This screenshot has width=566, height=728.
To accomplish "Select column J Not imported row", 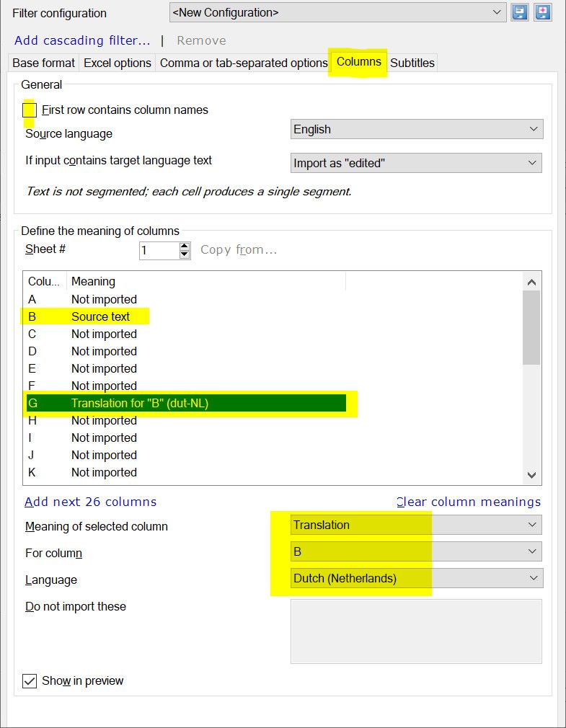I will pos(186,455).
